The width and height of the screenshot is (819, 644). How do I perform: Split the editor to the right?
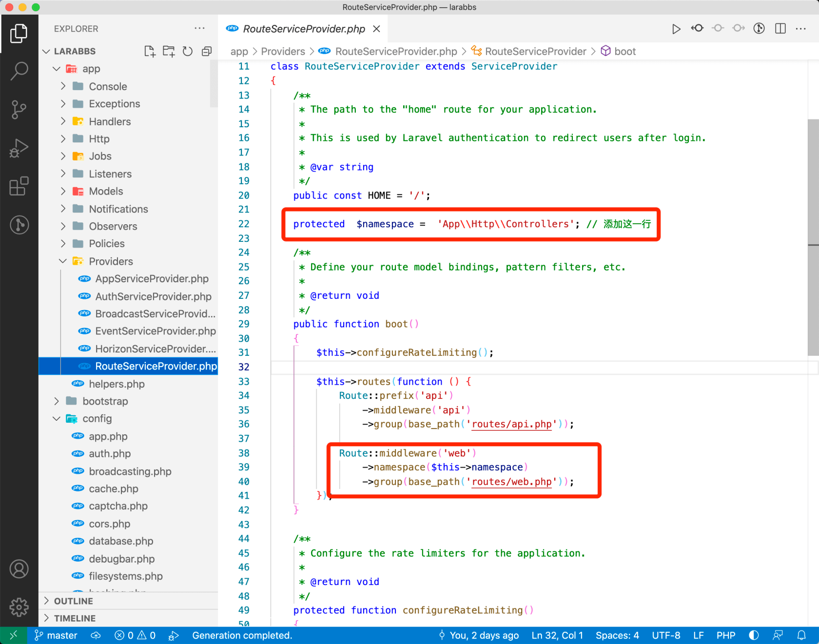[780, 28]
